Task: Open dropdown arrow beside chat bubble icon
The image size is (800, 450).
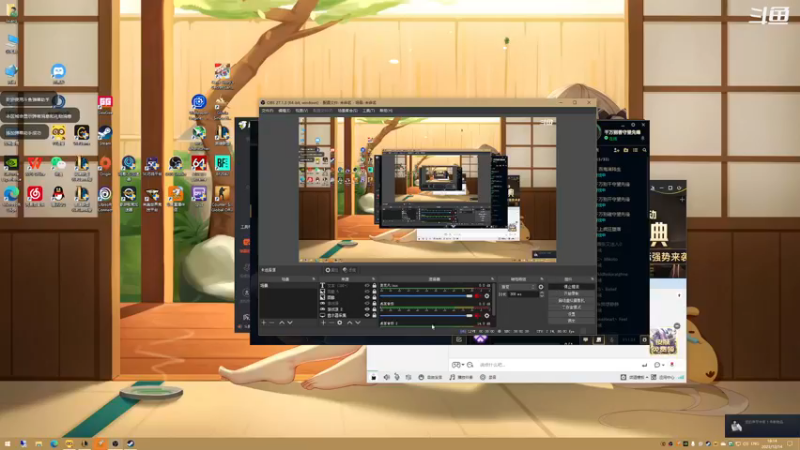Action: point(663,365)
